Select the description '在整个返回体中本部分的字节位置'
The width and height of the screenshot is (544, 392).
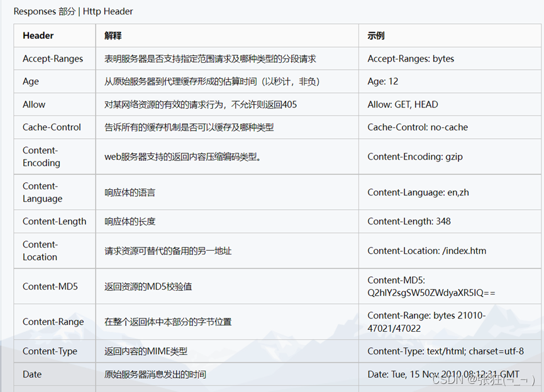point(168,322)
